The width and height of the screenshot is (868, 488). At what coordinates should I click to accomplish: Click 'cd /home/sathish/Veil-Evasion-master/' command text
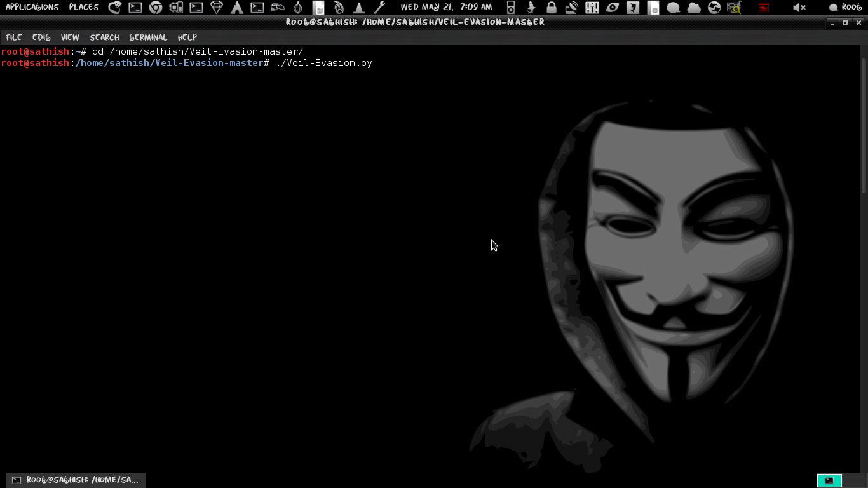(198, 51)
